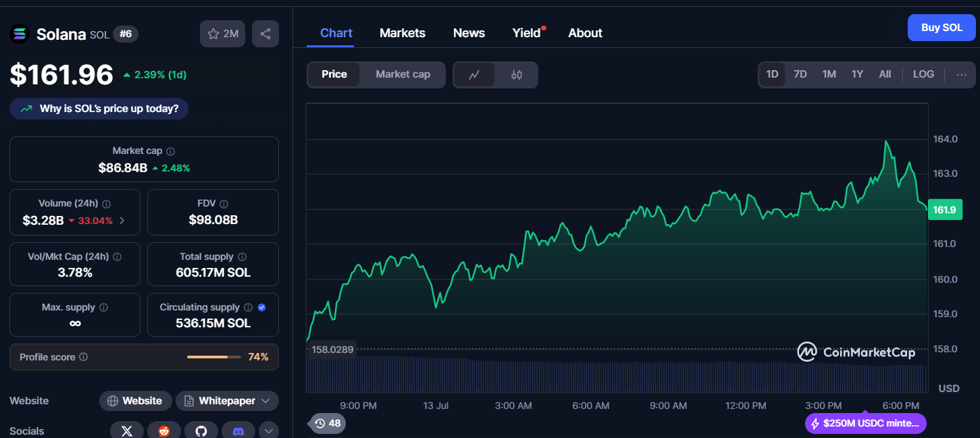Toggle LOG scale on the chart
The image size is (980, 438).
point(923,74)
